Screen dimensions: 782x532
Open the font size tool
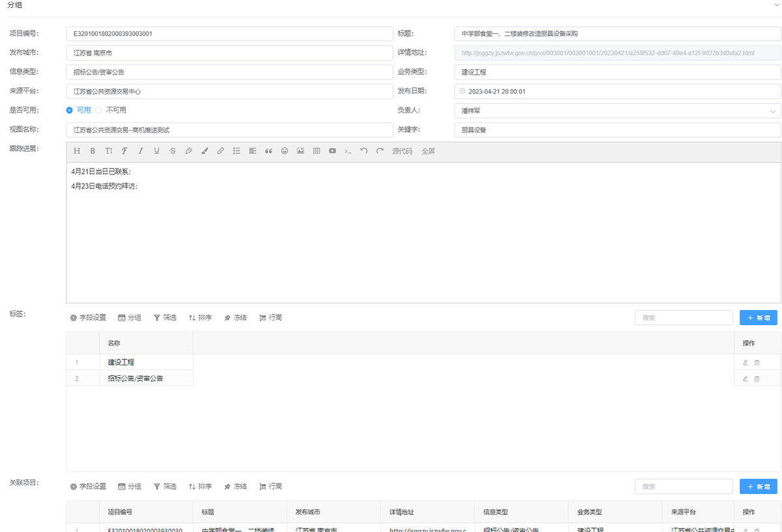coord(109,151)
